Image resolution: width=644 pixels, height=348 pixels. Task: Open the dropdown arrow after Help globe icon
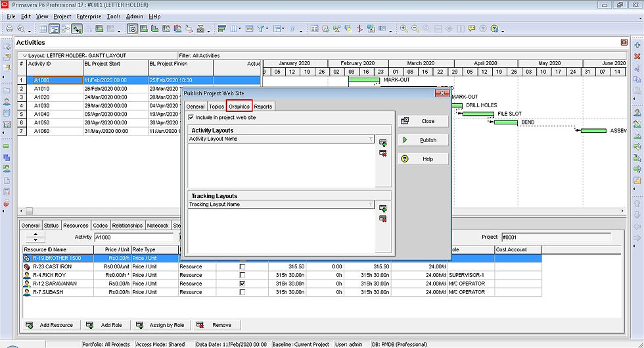[x=503, y=31]
